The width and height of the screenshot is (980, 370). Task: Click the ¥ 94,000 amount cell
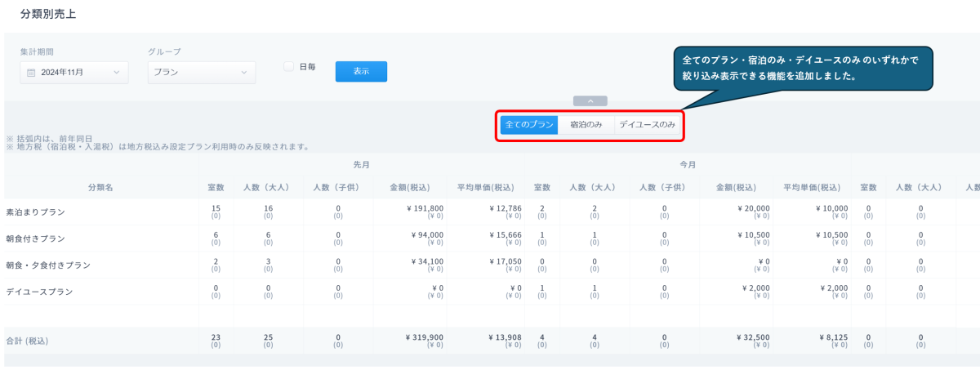pyautogui.click(x=427, y=235)
